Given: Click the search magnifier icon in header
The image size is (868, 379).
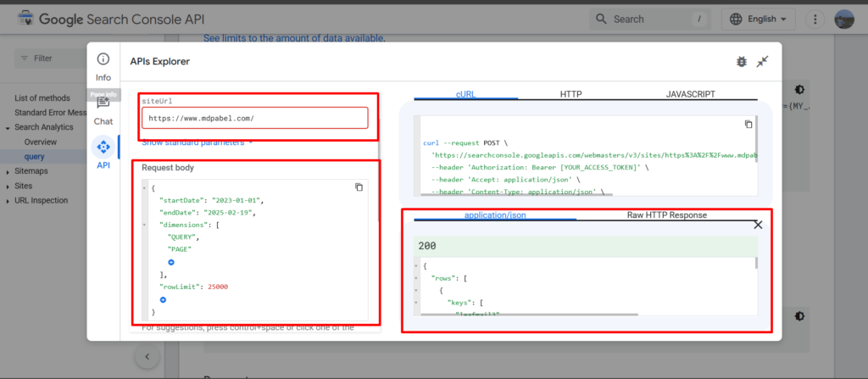Looking at the screenshot, I should [601, 19].
